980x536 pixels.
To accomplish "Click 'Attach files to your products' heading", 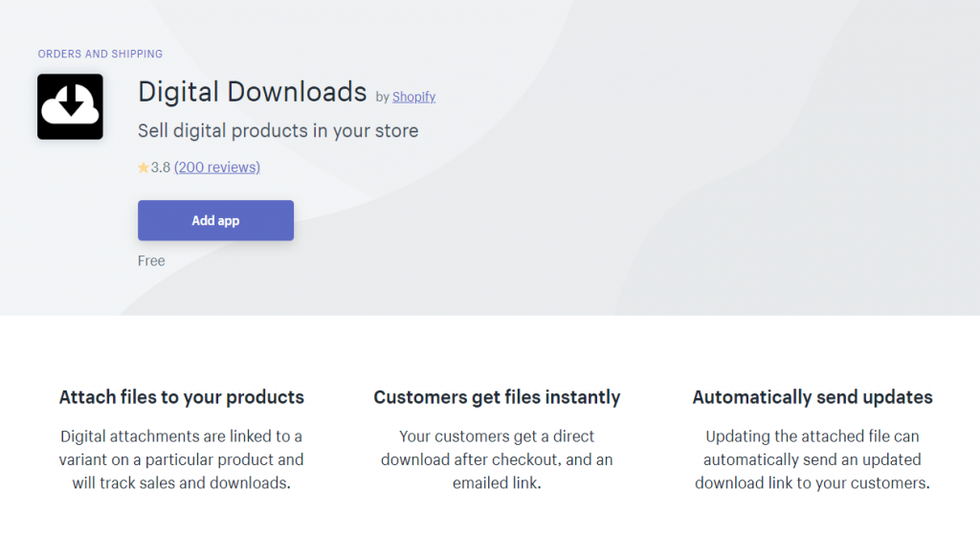I will (x=181, y=397).
